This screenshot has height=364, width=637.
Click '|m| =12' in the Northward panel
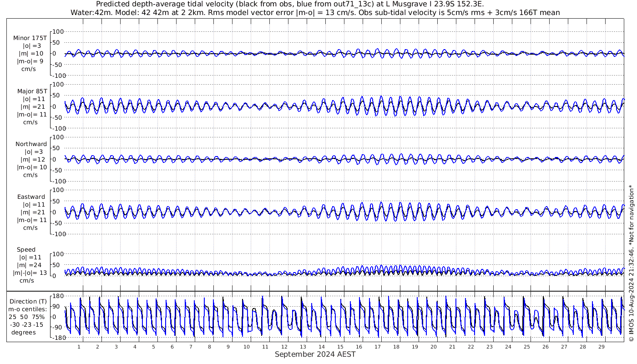pyautogui.click(x=32, y=160)
